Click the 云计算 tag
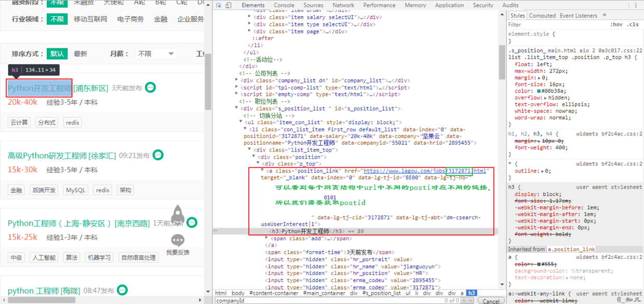 (x=19, y=122)
